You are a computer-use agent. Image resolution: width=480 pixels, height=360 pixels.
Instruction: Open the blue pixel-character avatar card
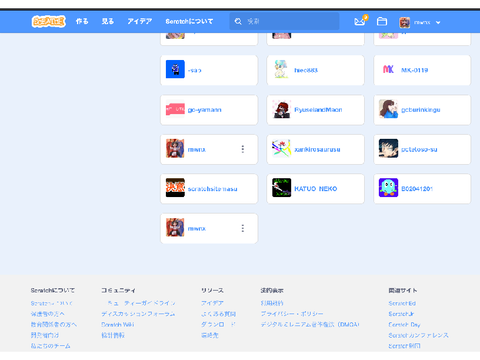(175, 69)
